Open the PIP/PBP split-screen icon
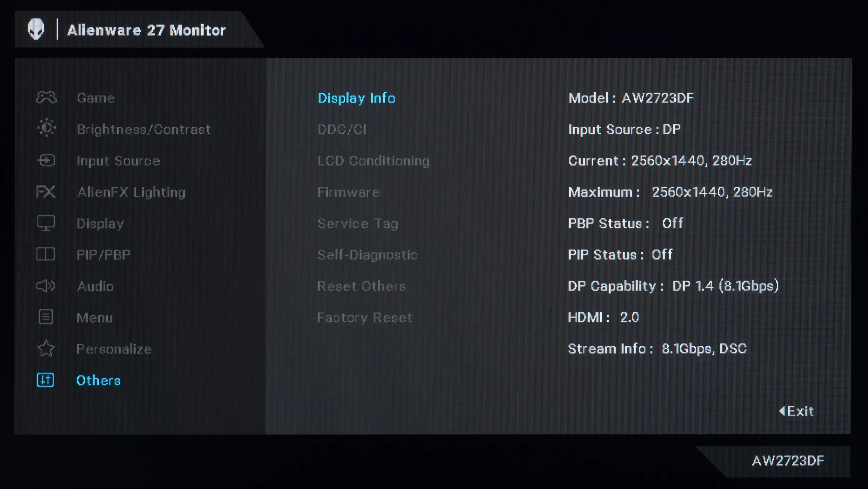The image size is (868, 489). click(x=45, y=254)
